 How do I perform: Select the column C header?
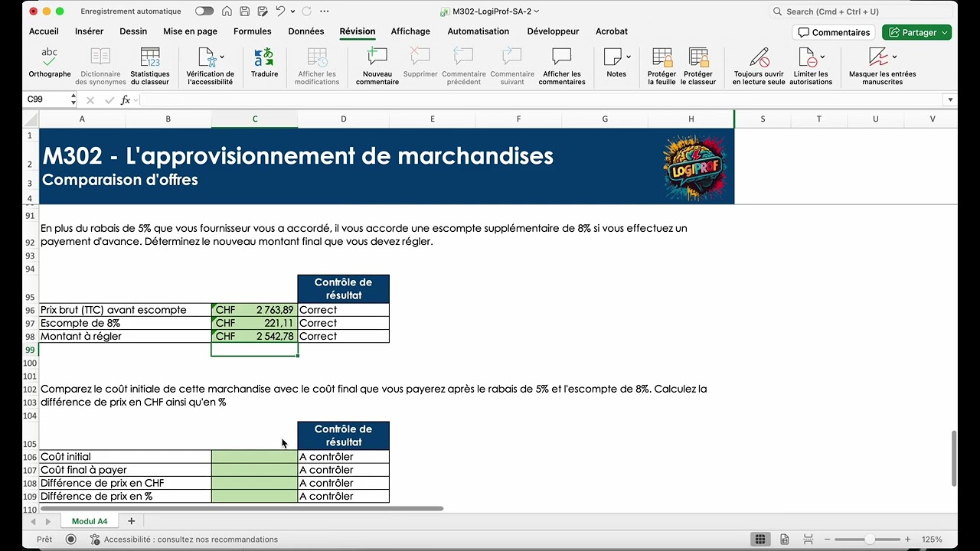pos(255,119)
